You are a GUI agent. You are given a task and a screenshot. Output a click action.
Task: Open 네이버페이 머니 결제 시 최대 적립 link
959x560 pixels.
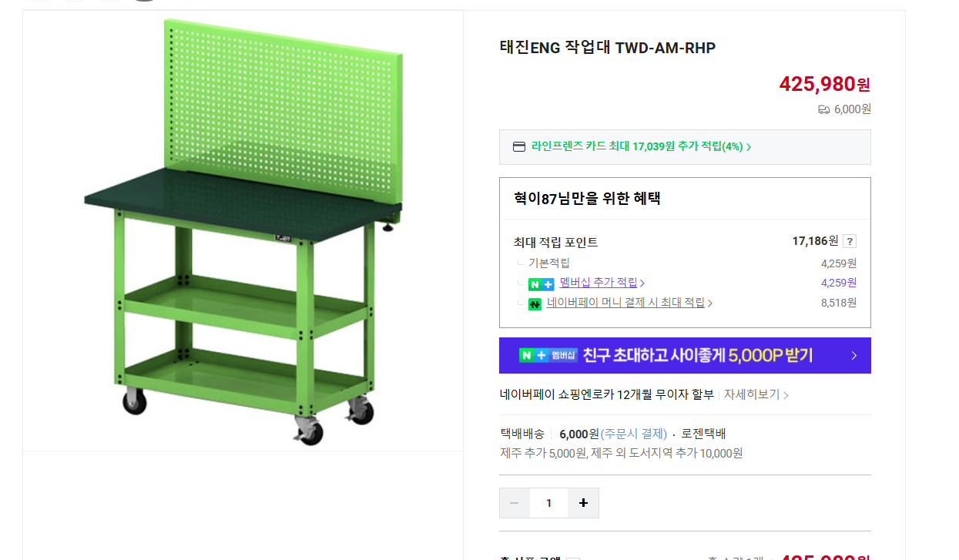click(625, 303)
